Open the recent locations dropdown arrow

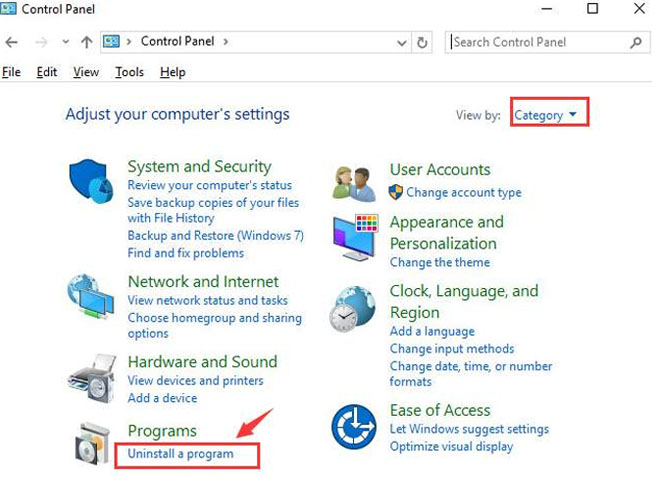(65, 42)
